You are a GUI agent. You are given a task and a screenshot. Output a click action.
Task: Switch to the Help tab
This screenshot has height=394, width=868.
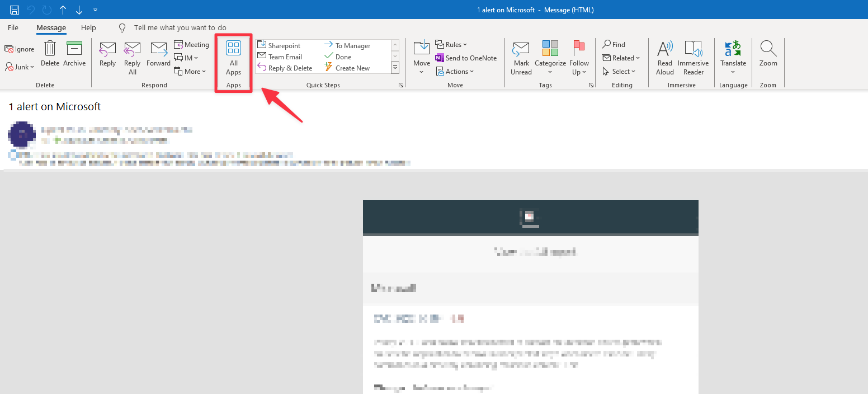(88, 28)
